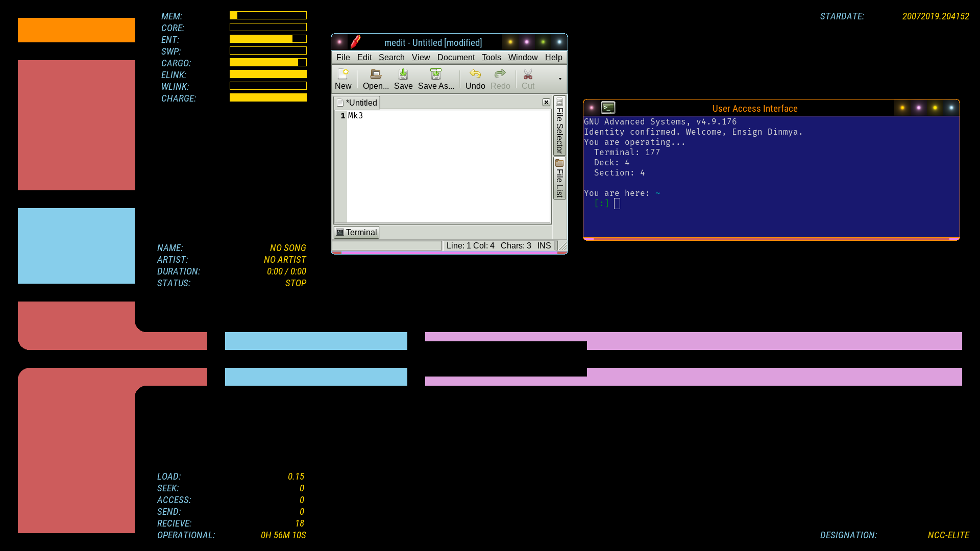Click the CARGO usage bar
The image size is (980, 551).
268,62
